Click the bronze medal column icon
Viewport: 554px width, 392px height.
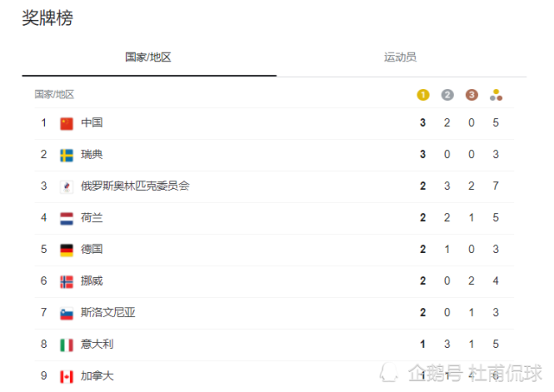(471, 95)
